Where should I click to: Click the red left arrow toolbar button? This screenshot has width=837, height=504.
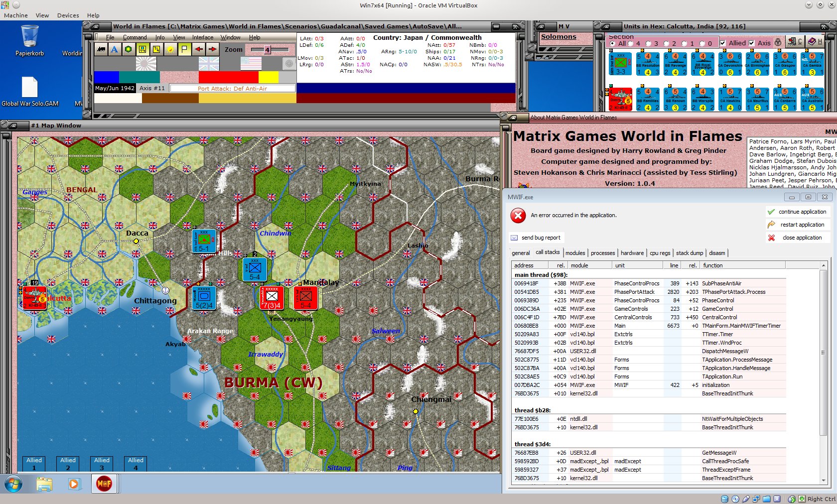coord(198,49)
